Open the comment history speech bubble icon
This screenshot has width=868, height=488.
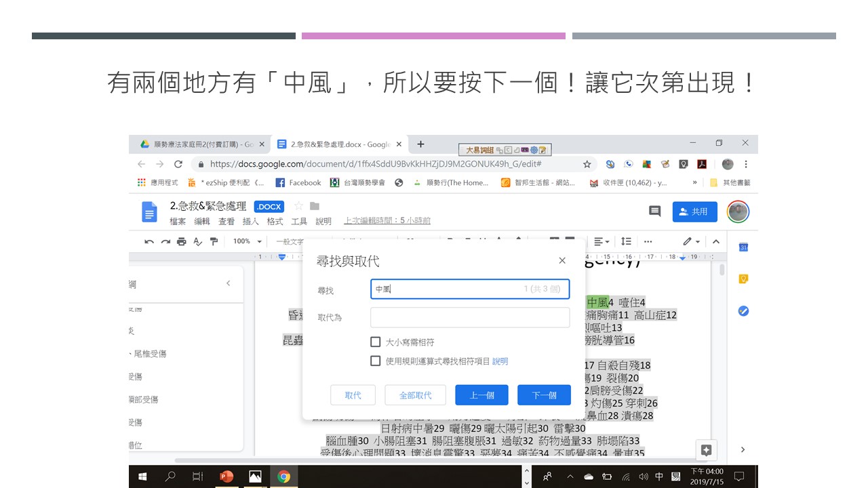pyautogui.click(x=654, y=211)
